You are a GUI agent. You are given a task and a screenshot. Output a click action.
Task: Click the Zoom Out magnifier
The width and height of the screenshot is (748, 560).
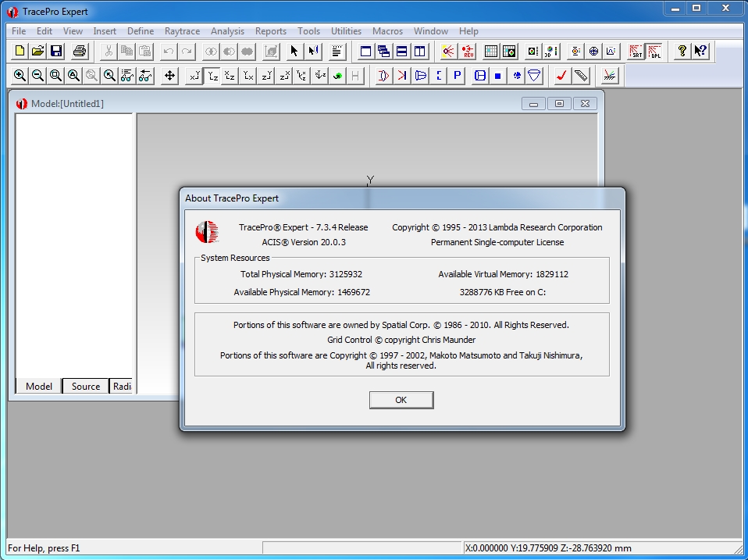37,75
